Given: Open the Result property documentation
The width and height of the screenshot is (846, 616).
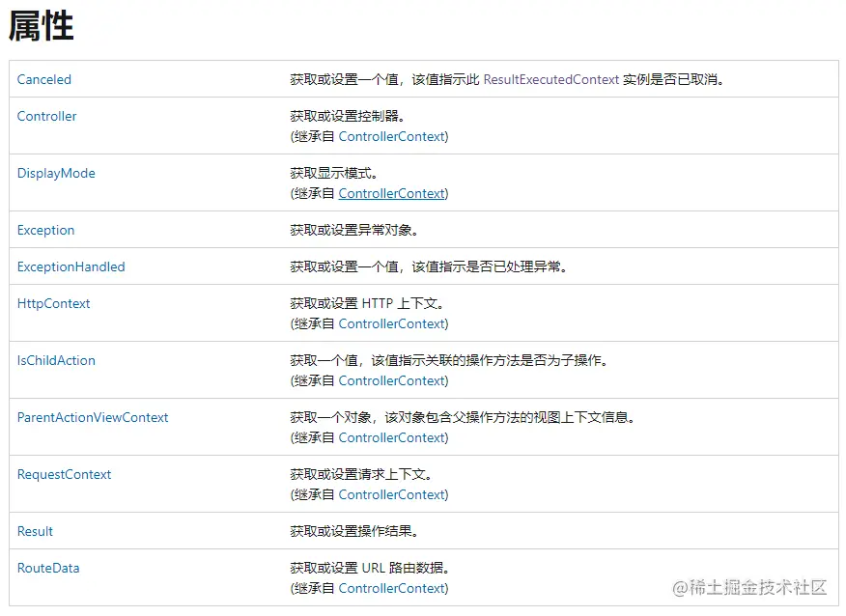Looking at the screenshot, I should (34, 531).
